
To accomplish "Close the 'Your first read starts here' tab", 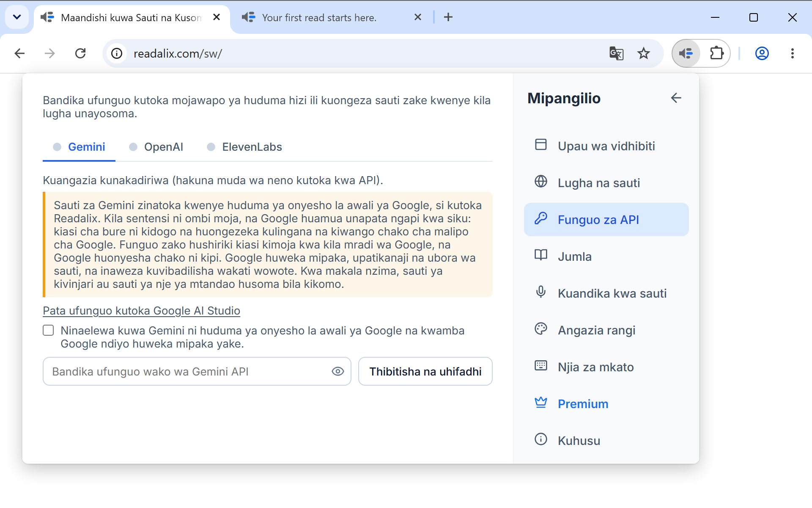I will [x=418, y=17].
